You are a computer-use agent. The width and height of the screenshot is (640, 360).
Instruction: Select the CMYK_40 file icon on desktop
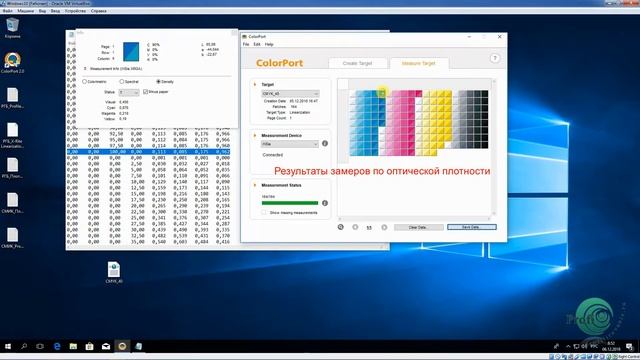pos(114,272)
